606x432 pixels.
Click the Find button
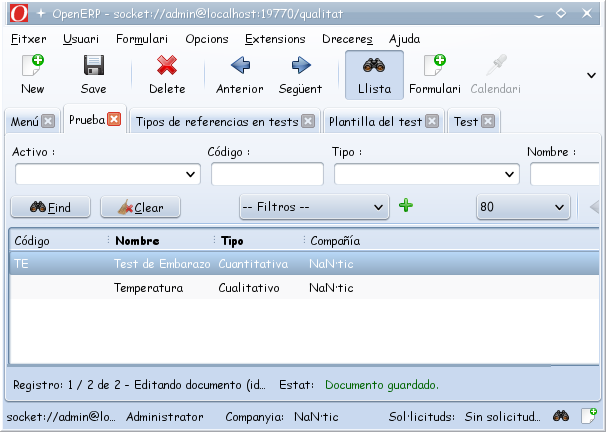point(51,207)
